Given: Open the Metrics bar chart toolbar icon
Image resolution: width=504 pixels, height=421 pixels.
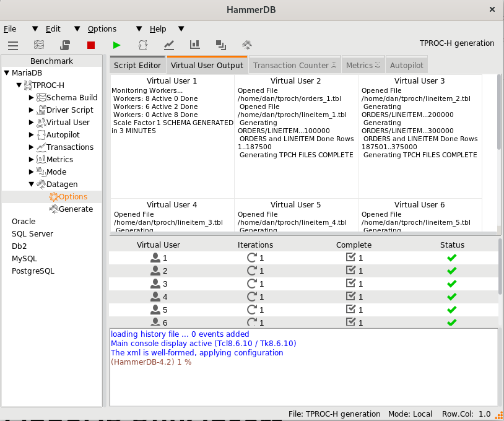Looking at the screenshot, I should 195,45.
